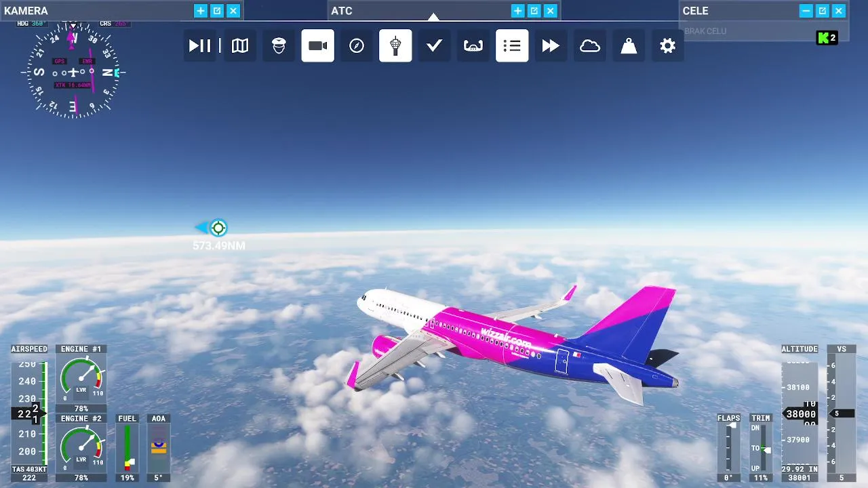Viewport: 868px width, 488px height.
Task: Pop out the CELE panel window
Action: [x=823, y=11]
